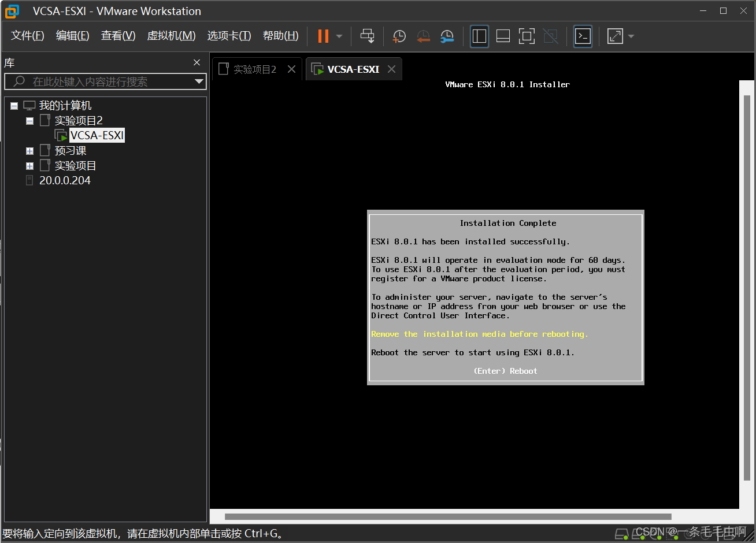Open the library search dropdown arrow
Viewport: 756px width, 543px height.
pyautogui.click(x=199, y=81)
